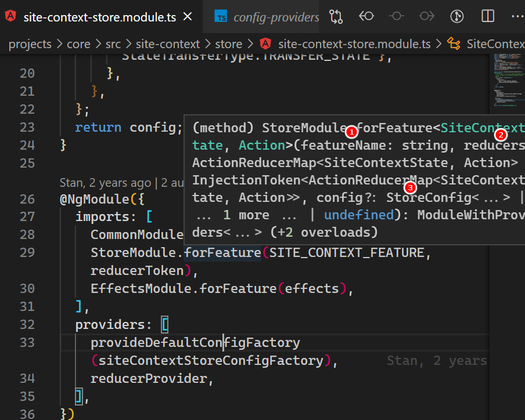The image size is (525, 420).
Task: Click 'reducerProvider' on line 34
Action: coord(149,379)
